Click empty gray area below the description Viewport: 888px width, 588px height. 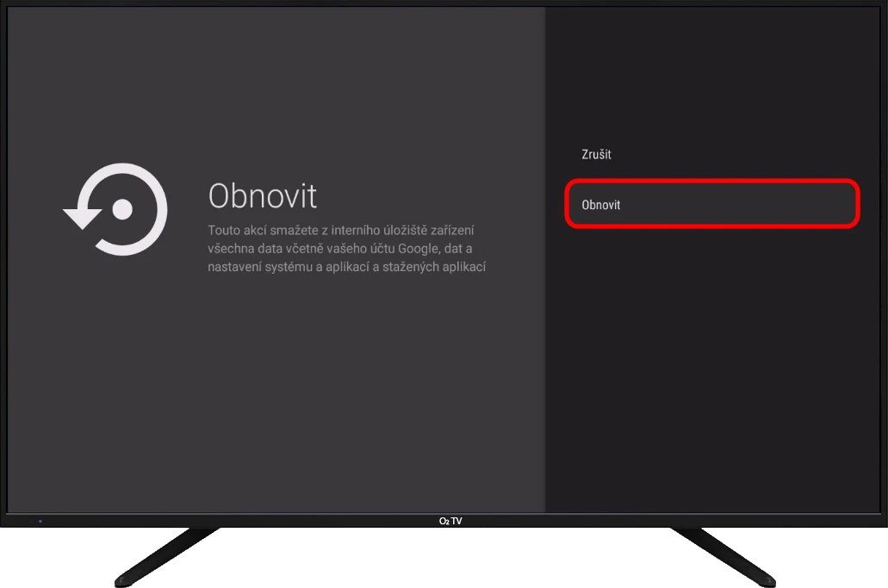(x=276, y=387)
